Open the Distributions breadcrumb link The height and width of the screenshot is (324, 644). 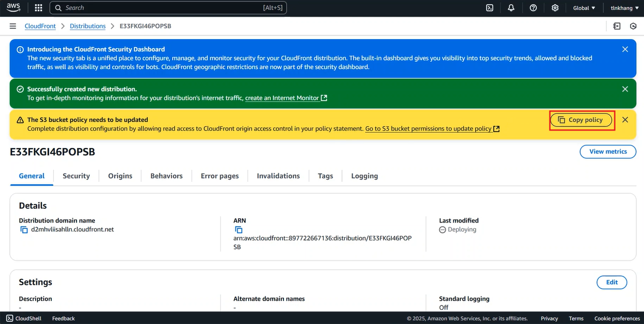88,26
